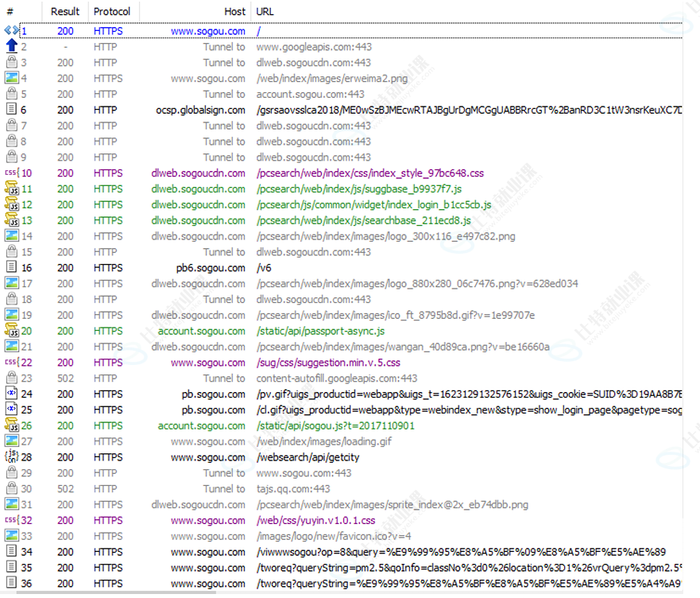Select URL www.googleapis.com:443 in session 2
This screenshot has height=598, width=700.
[x=314, y=47]
